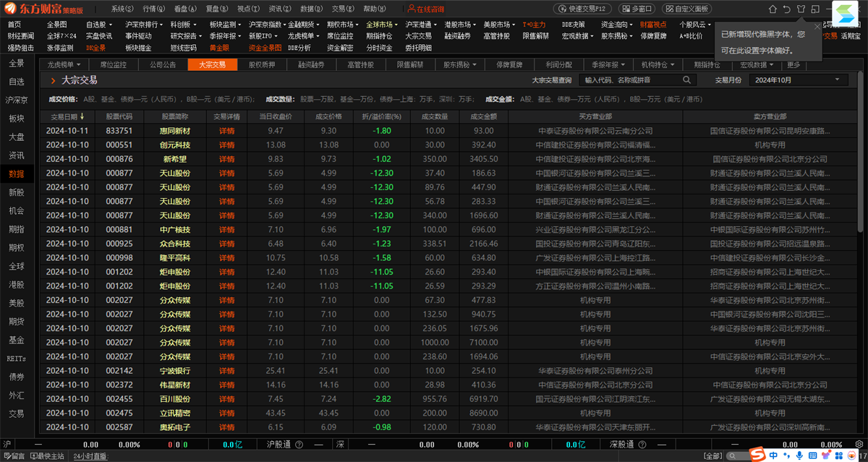868x462 pixels.
Task: Close the font preference notification popup
Action: pyautogui.click(x=817, y=27)
